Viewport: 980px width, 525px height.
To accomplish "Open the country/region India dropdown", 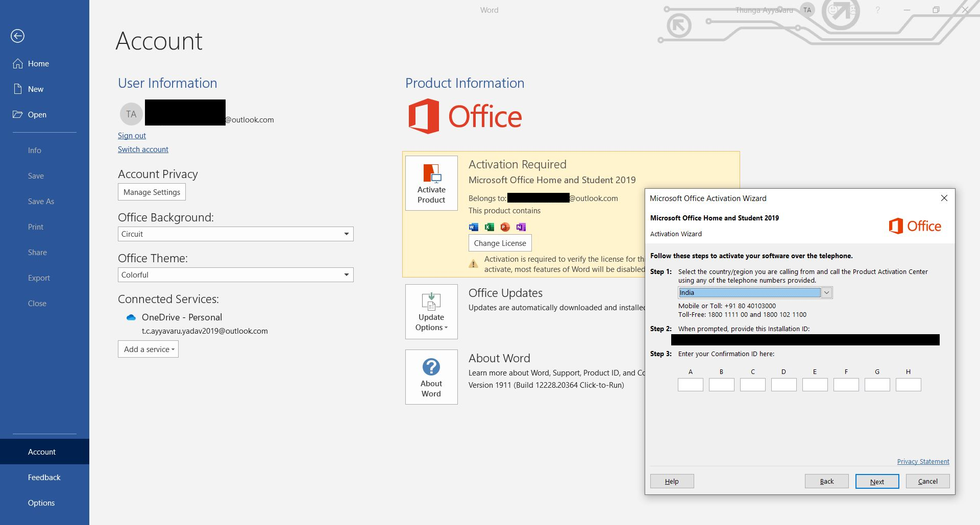I will pos(826,292).
